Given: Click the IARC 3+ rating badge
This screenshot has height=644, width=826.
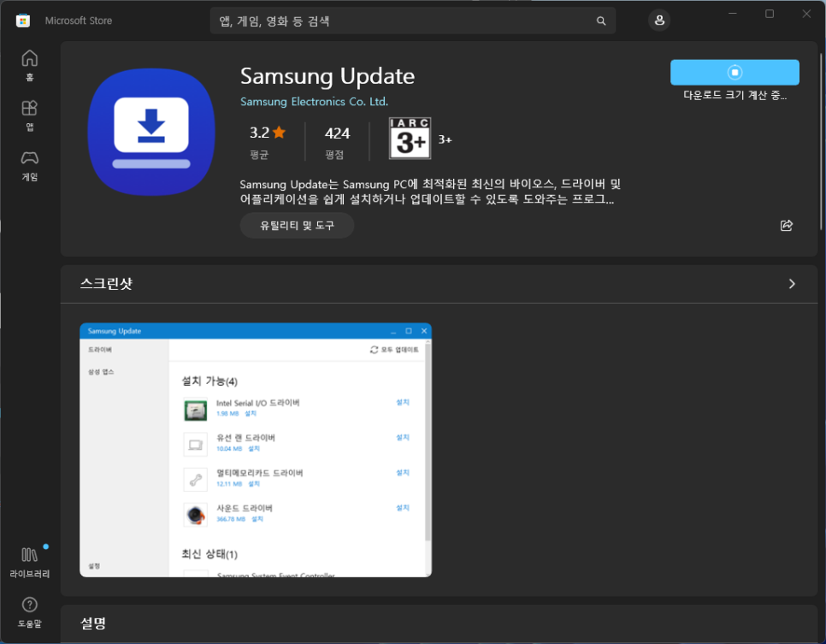Looking at the screenshot, I should [410, 138].
